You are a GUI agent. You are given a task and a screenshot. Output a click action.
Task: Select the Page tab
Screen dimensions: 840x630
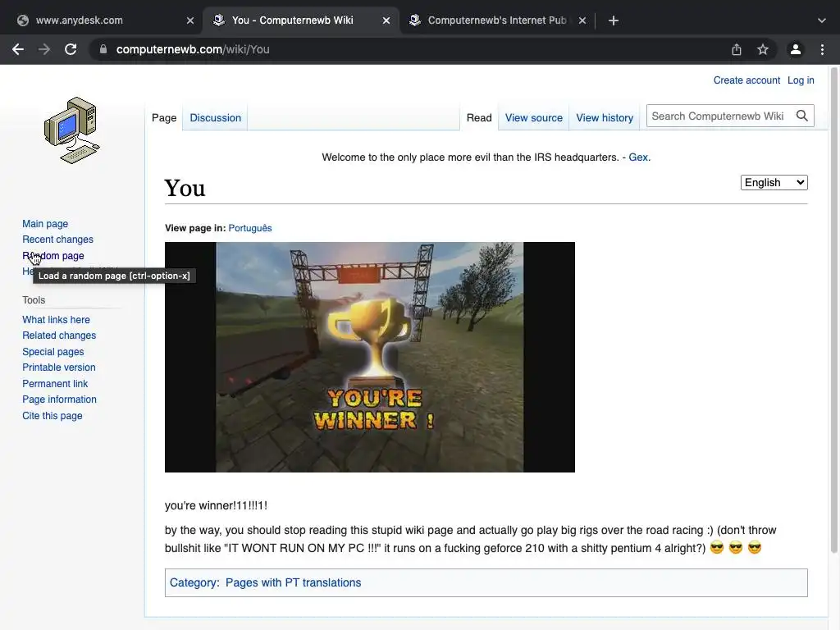164,118
